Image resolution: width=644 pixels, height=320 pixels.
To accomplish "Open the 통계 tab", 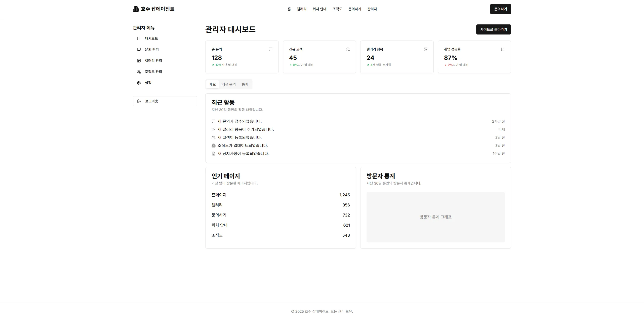I will pos(245,84).
